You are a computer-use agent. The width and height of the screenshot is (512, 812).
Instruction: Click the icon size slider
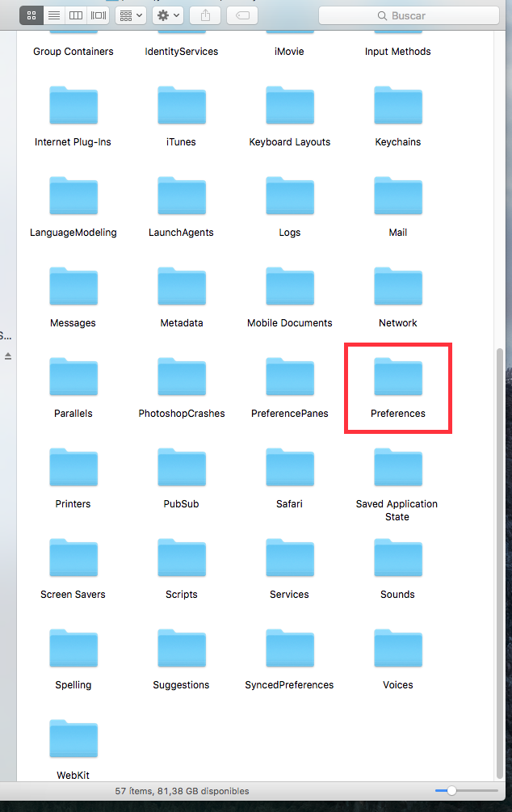point(451,791)
